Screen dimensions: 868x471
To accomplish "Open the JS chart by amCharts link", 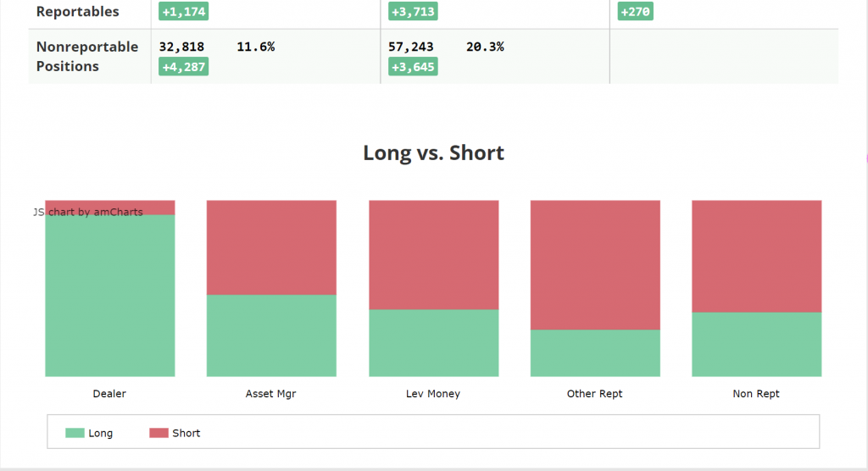I will (88, 212).
